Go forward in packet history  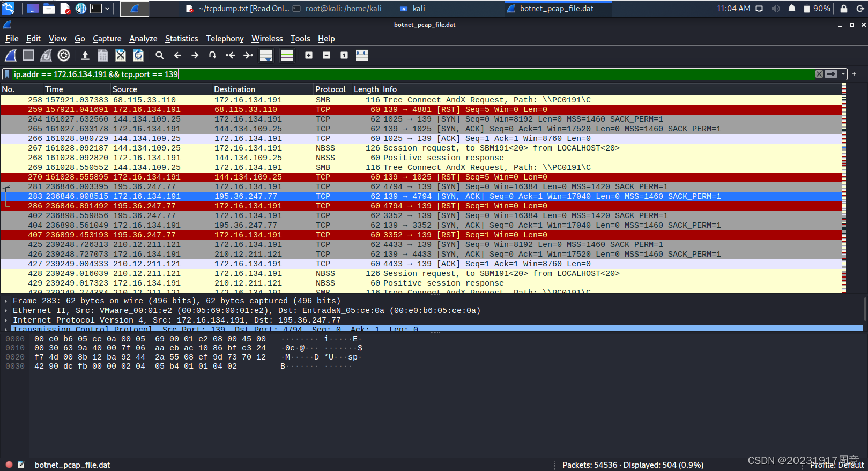pyautogui.click(x=195, y=55)
